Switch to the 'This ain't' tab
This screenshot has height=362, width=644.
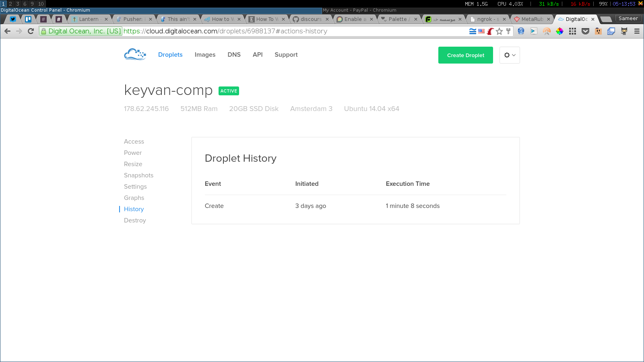(177, 19)
